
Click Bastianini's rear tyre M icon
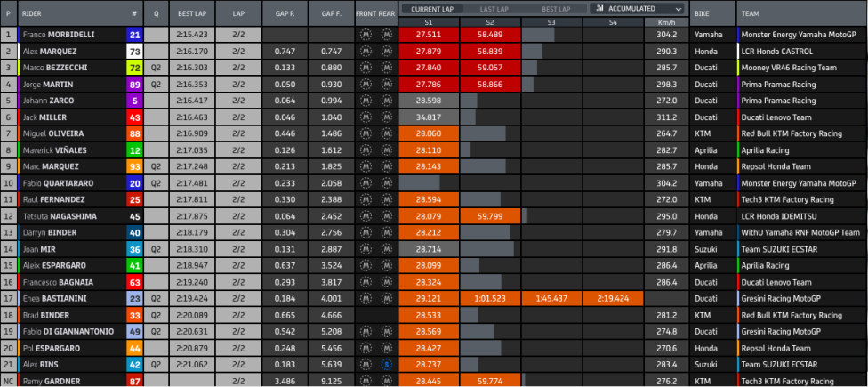point(386,299)
